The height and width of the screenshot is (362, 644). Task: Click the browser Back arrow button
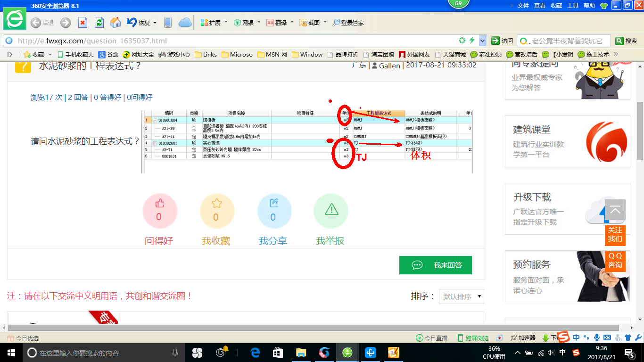click(x=35, y=23)
